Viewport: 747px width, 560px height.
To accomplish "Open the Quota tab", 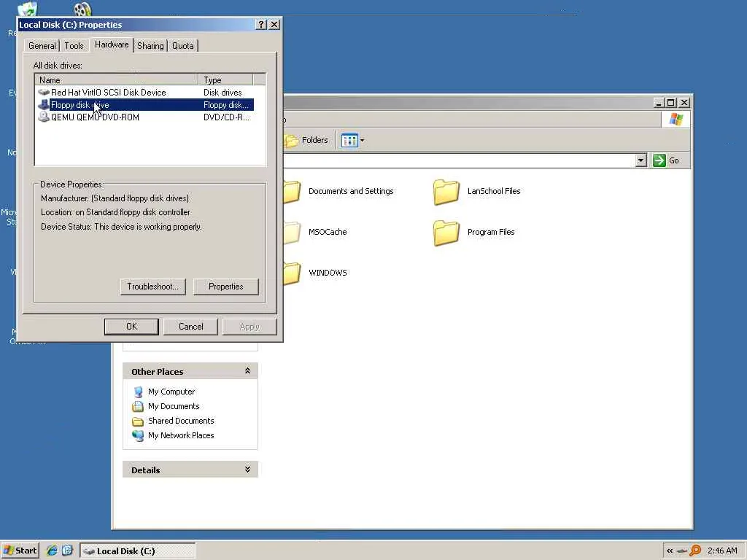I will (x=182, y=46).
